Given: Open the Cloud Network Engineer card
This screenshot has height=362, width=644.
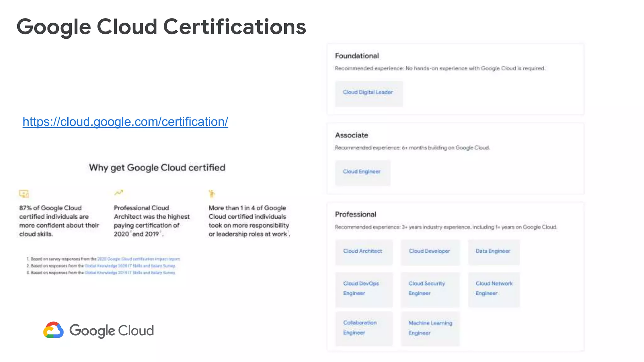Looking at the screenshot, I should 494,289.
